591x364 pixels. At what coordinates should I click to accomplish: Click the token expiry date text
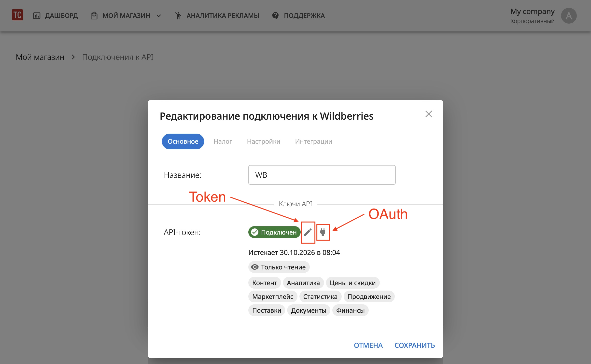click(294, 252)
